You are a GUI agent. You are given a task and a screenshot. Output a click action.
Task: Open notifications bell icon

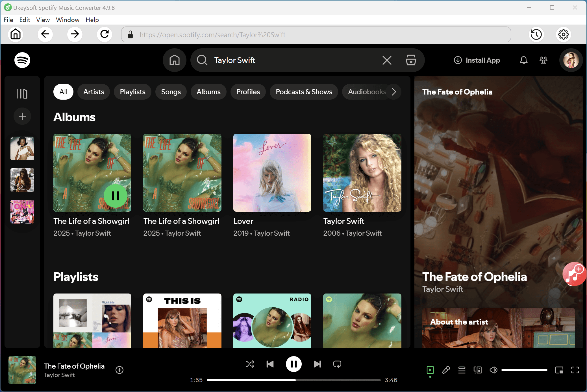click(x=523, y=60)
